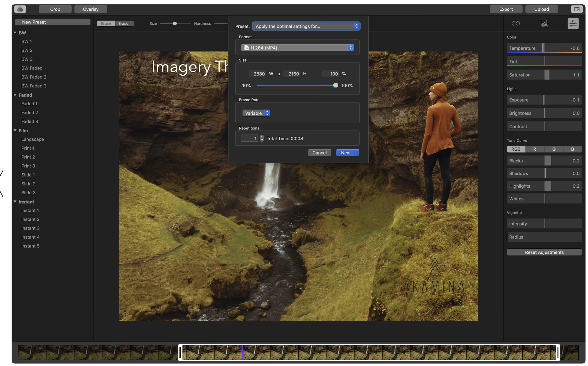The height and width of the screenshot is (366, 588).
Task: Collapse the Faded preset group
Action: tap(15, 95)
